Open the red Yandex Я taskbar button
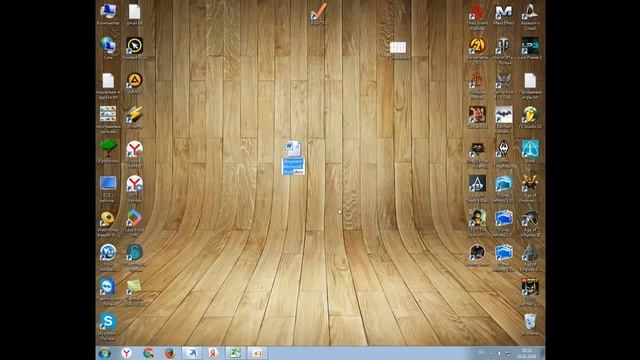Image resolution: width=640 pixels, height=360 pixels. coord(213,353)
